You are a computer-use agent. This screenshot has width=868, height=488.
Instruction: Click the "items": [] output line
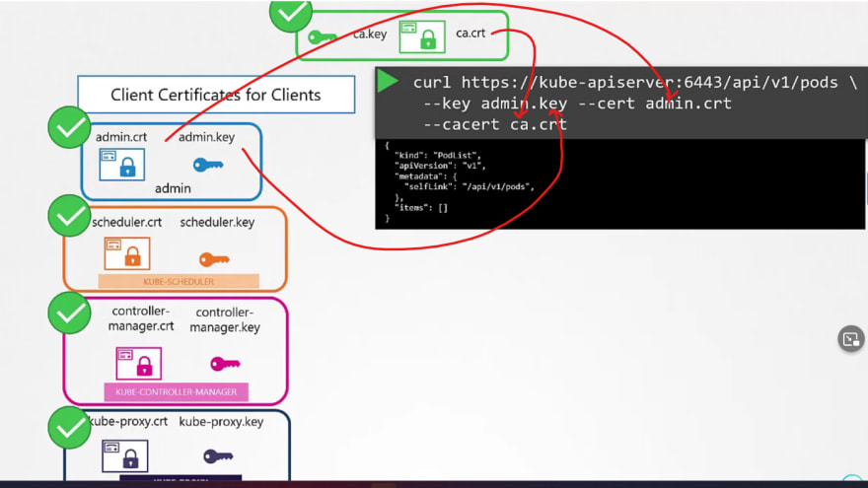coord(421,208)
